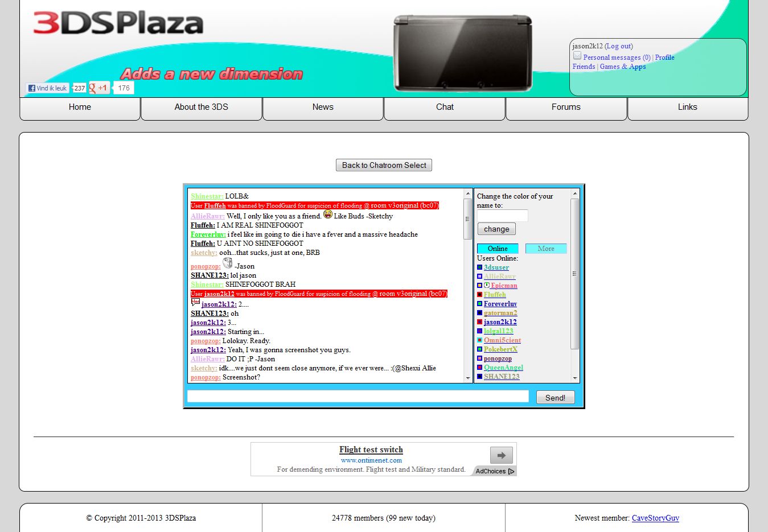The image size is (768, 532).
Task: Click the clock icon next to Epicman
Action: tap(487, 285)
